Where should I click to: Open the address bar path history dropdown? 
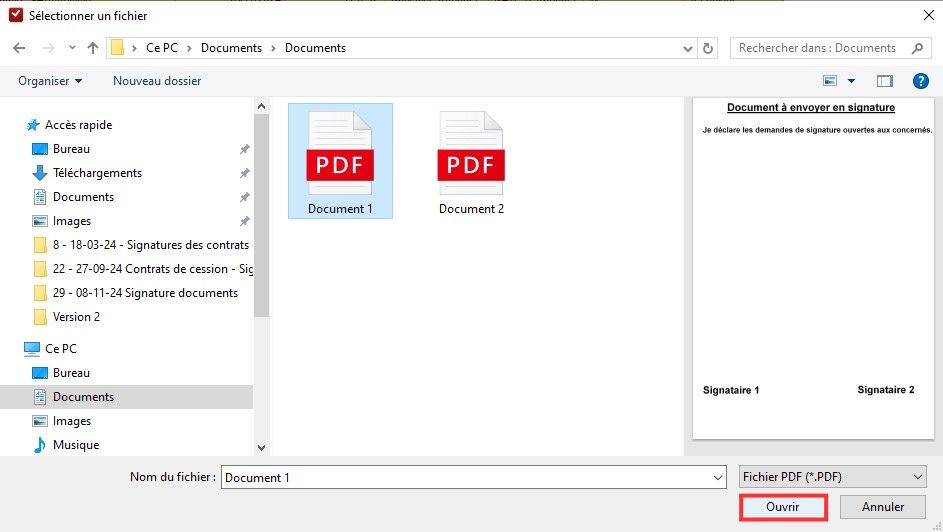688,48
